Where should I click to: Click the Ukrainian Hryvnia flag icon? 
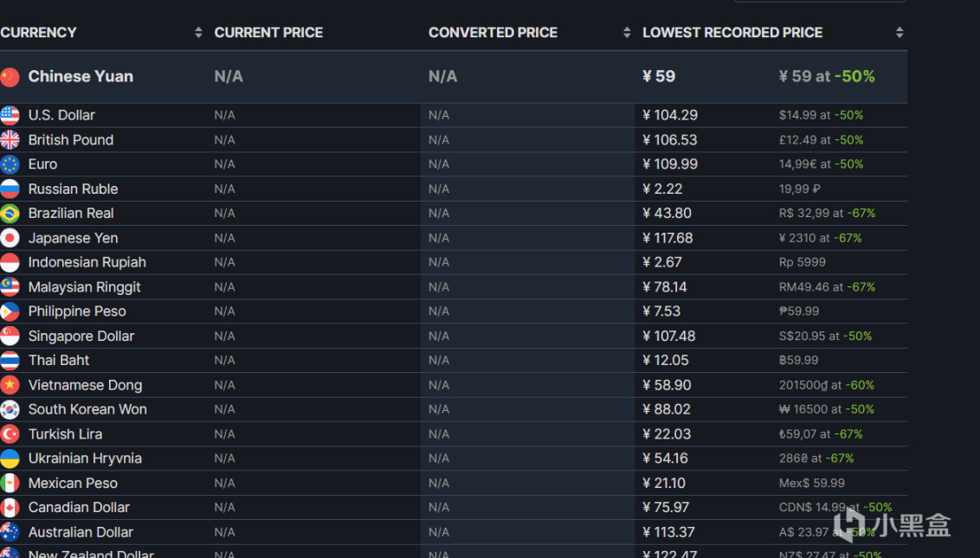coord(10,459)
